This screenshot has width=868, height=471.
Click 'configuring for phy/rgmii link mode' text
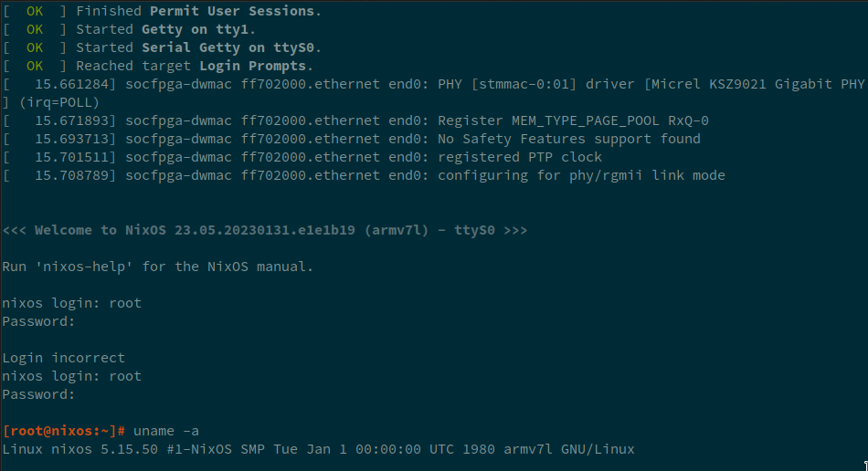[x=581, y=175]
